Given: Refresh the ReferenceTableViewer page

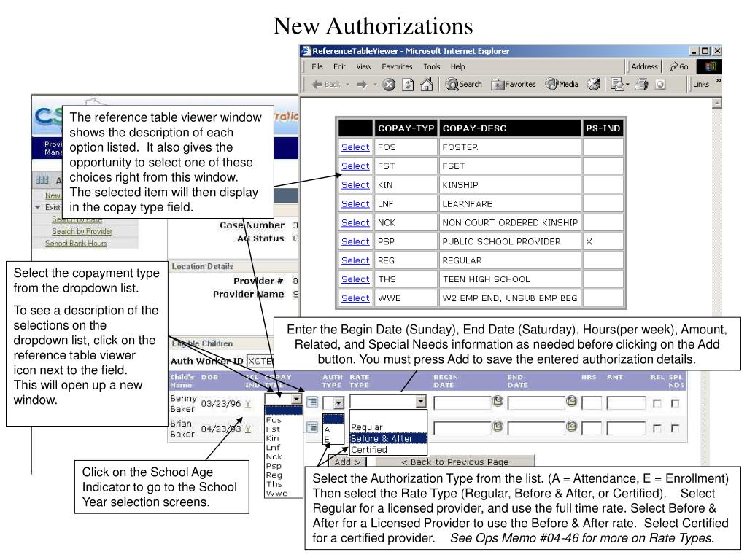Looking at the screenshot, I should coord(408,85).
